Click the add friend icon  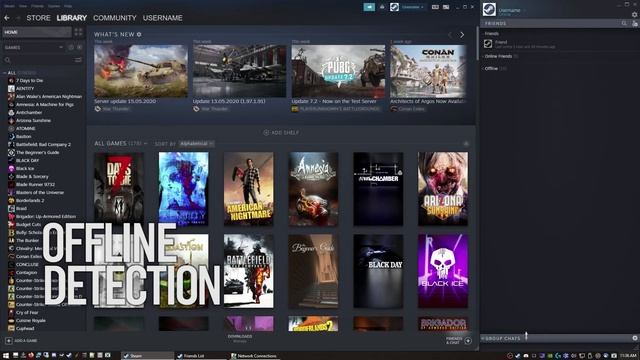point(635,24)
